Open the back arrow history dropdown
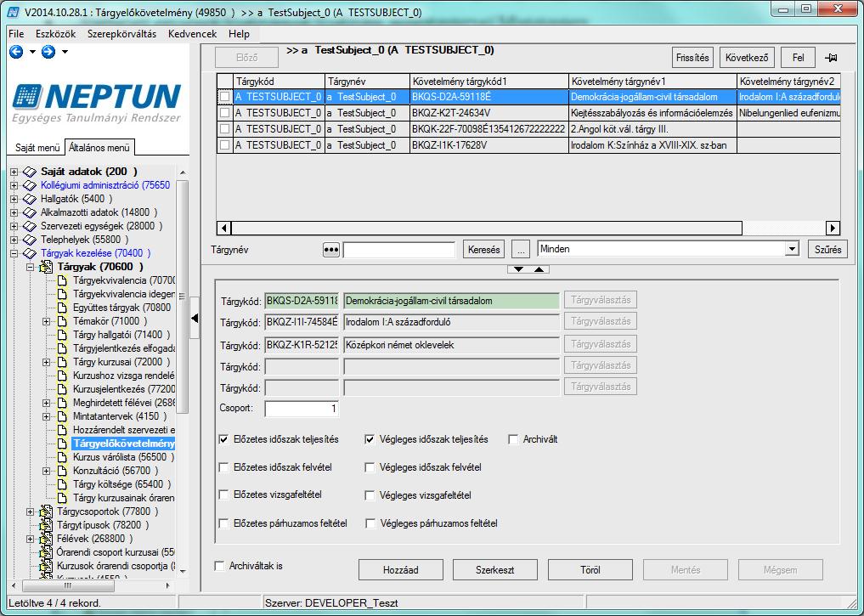864x616 pixels. (32, 52)
